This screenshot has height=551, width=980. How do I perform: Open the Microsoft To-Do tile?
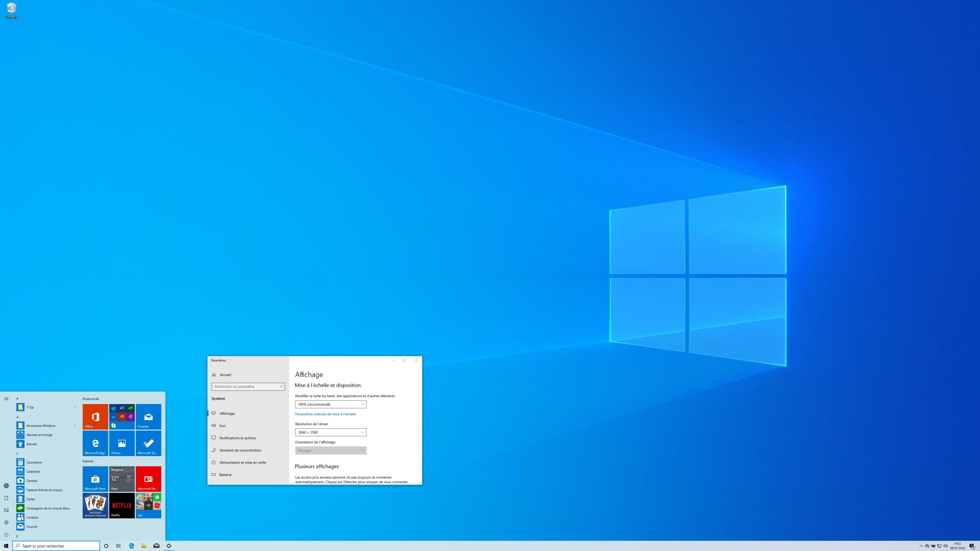tap(148, 443)
